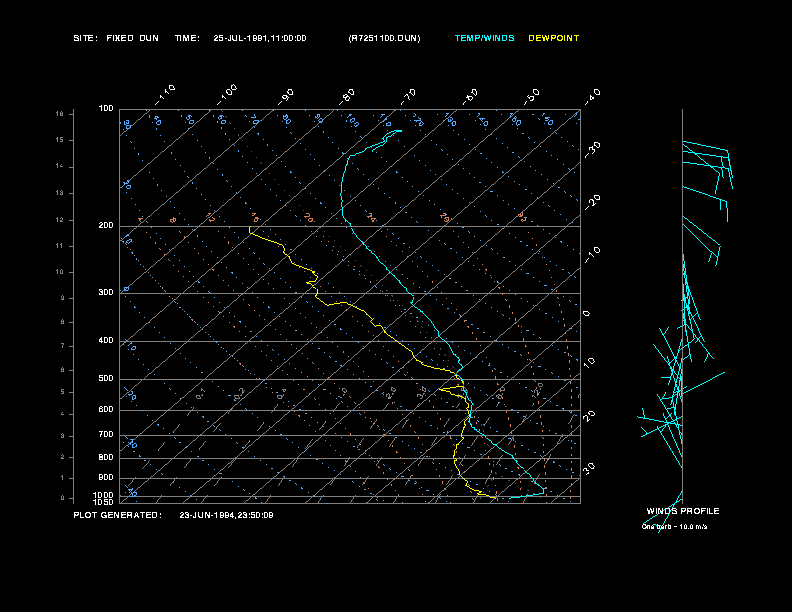
Task: Click the 700 pressure level label
Action: coord(106,435)
